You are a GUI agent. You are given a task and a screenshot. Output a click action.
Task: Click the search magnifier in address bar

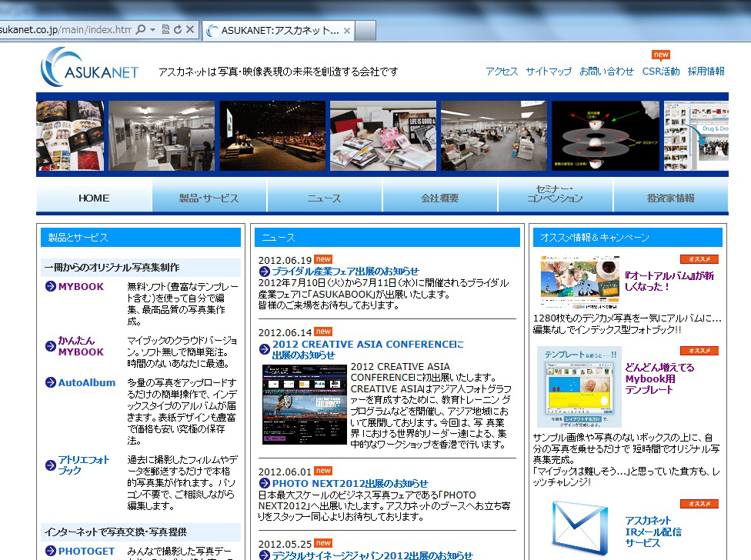[140, 30]
